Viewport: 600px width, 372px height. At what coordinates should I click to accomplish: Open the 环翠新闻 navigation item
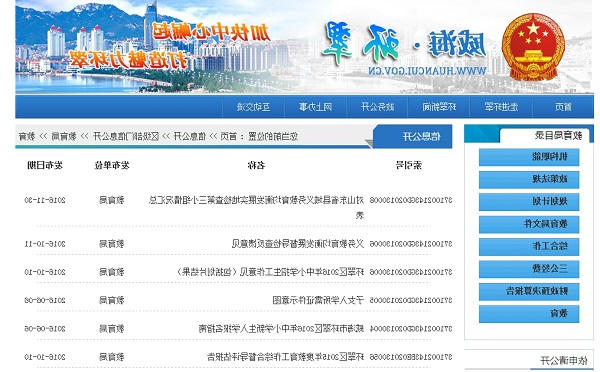pyautogui.click(x=439, y=107)
